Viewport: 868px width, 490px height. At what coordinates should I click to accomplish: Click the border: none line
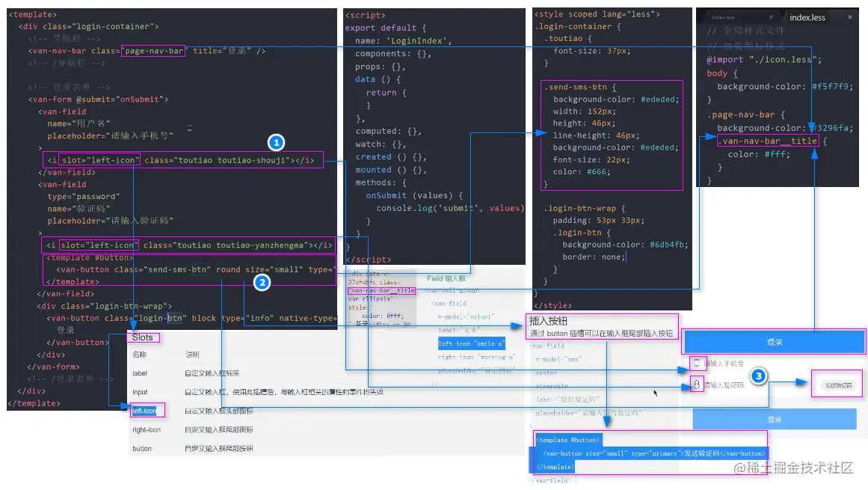pyautogui.click(x=594, y=257)
